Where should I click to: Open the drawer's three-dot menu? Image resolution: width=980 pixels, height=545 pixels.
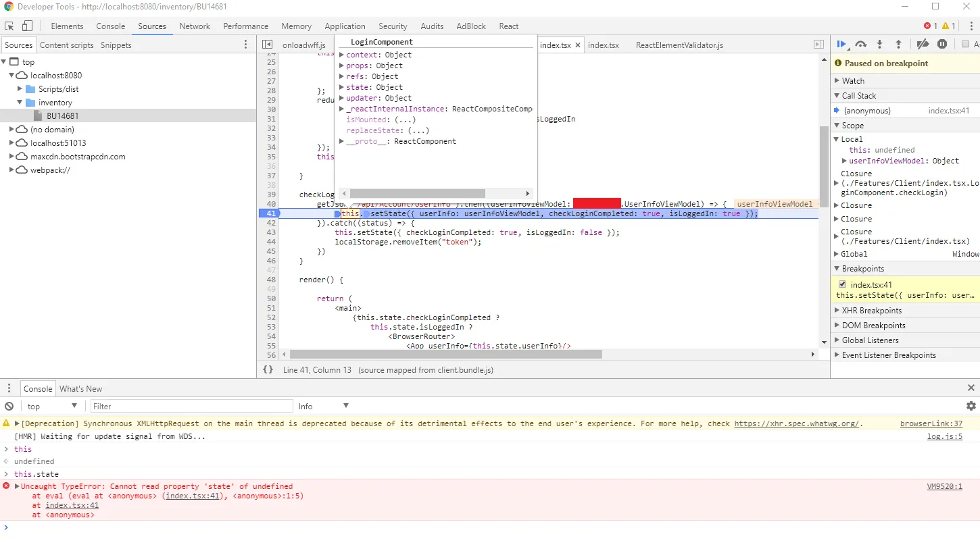pyautogui.click(x=9, y=388)
